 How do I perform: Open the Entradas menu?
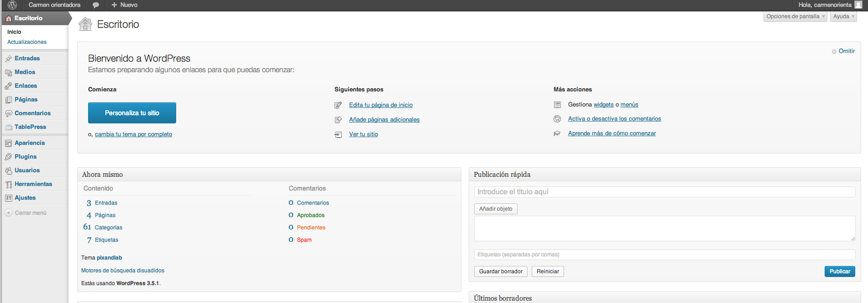coord(27,58)
